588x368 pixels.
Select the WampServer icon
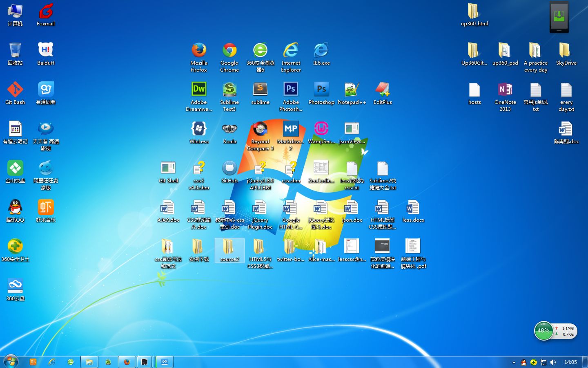click(321, 132)
